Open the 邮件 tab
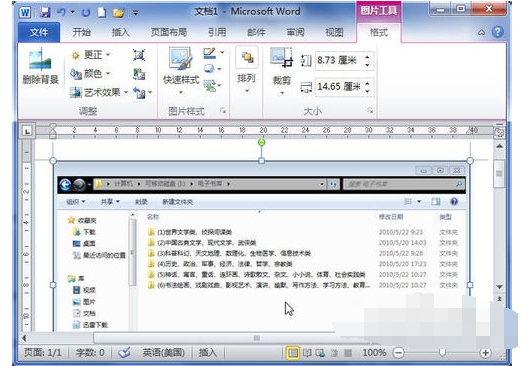The width and height of the screenshot is (528, 366). (x=256, y=32)
